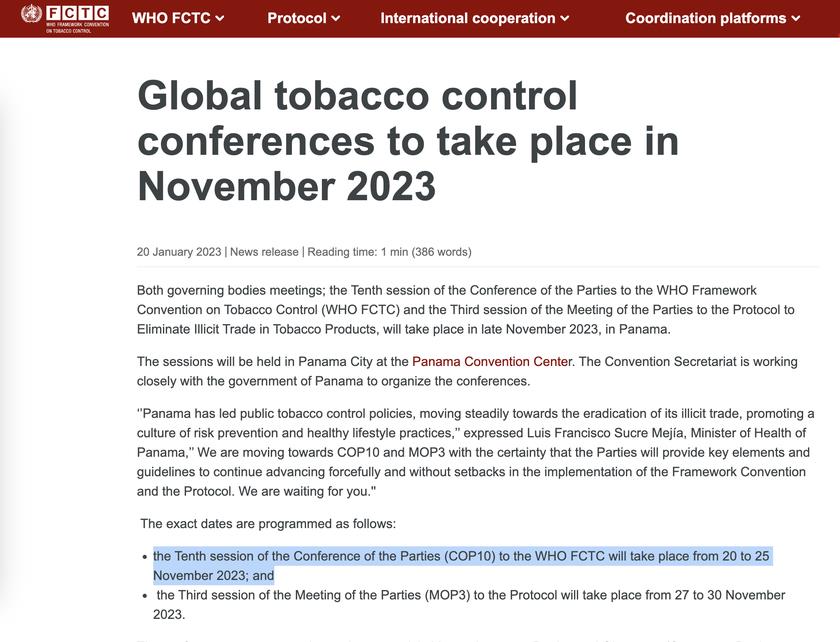Click the Minister of Health quote paragraph
Screen dimensions: 840x642
pyautogui.click(x=475, y=452)
